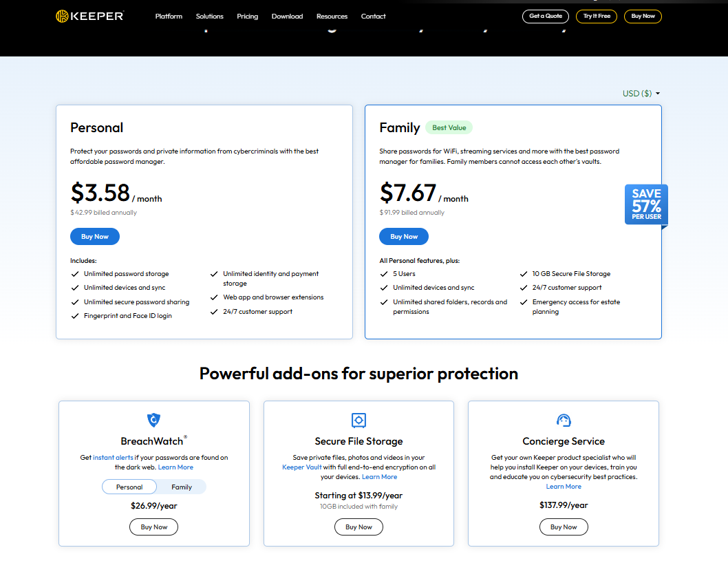Image resolution: width=728 pixels, height=572 pixels.
Task: Click Unlimited identity and payment storage text
Action: (270, 279)
